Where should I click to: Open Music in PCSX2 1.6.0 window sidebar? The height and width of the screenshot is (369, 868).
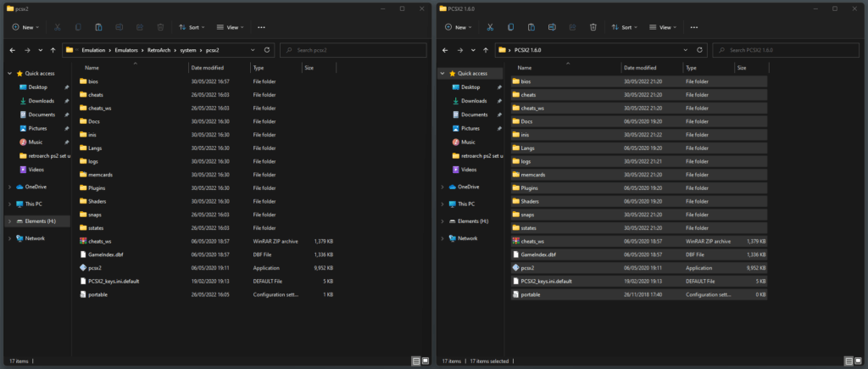[468, 142]
